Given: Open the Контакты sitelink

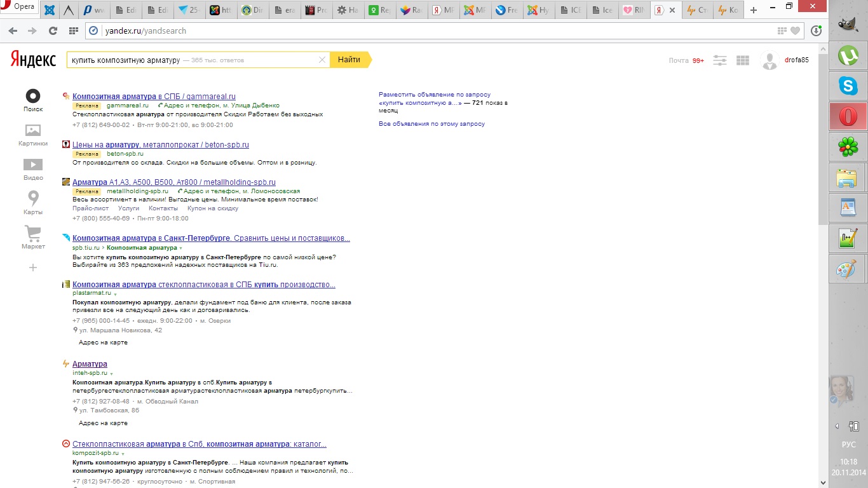Looking at the screenshot, I should tap(163, 208).
